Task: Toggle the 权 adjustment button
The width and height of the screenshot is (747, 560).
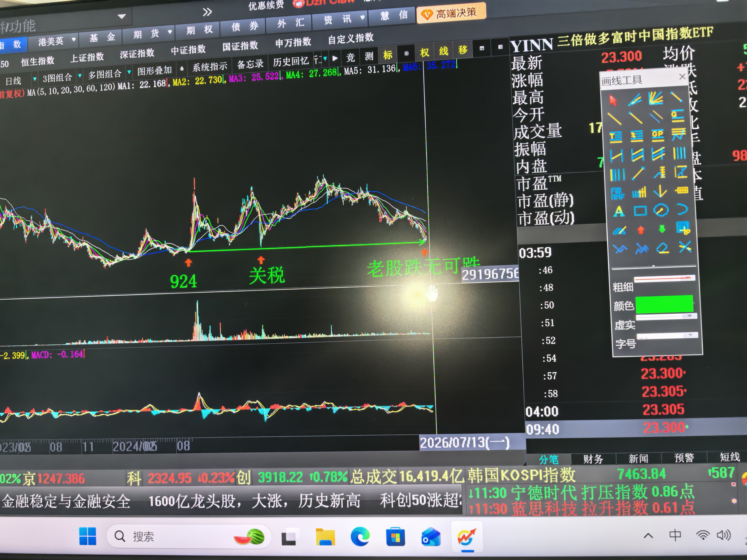Action: 425,52
